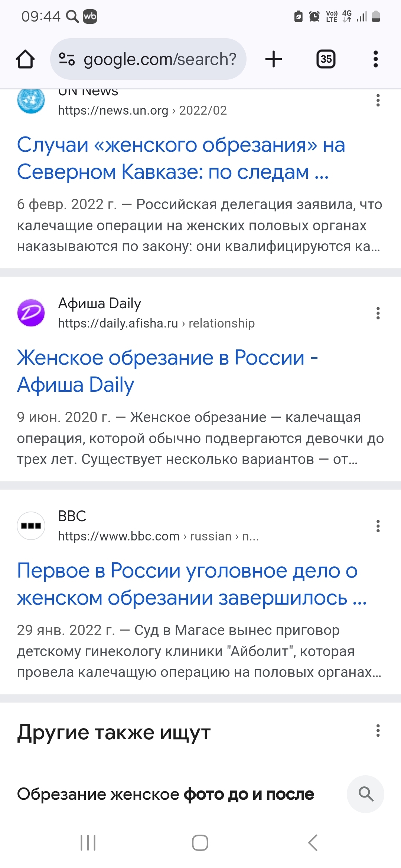Open the tab switcher showing 35 tabs
The width and height of the screenshot is (401, 868).
coord(326,59)
